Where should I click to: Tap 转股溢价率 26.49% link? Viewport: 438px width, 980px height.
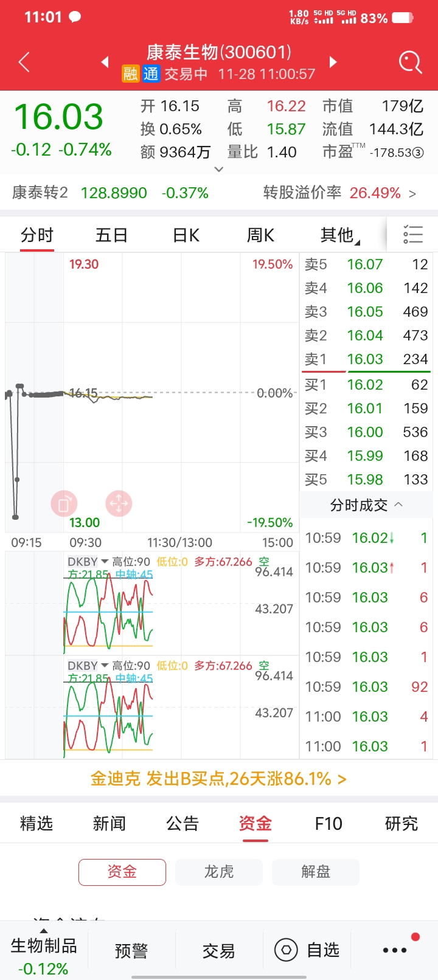[x=339, y=193]
